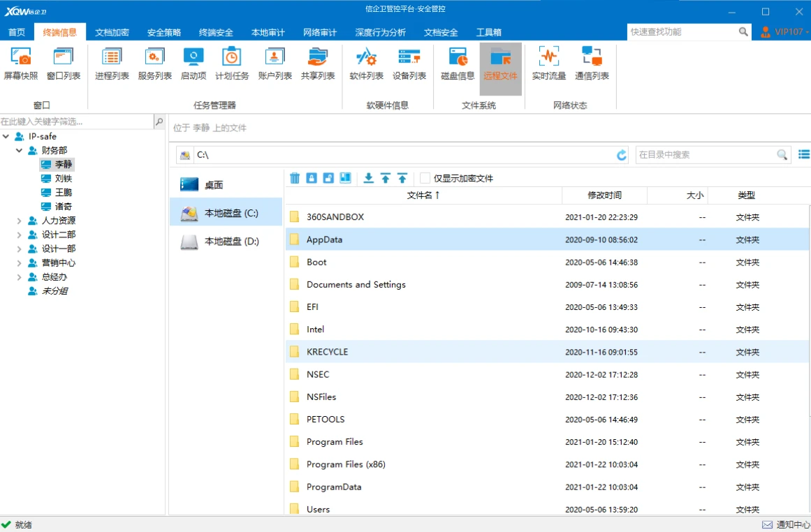Viewport: 811px width, 532px height.
Task: Enable 仅显示加密文件 checkbox
Action: click(425, 178)
